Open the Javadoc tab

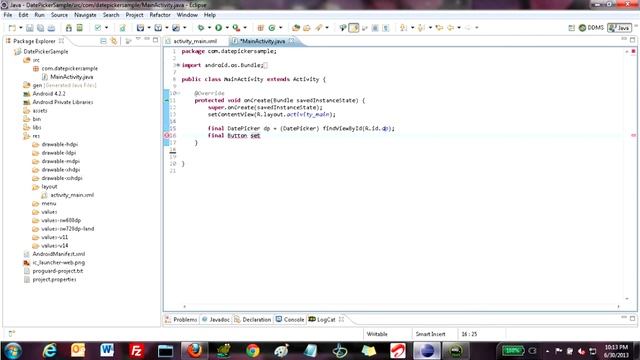click(x=216, y=320)
